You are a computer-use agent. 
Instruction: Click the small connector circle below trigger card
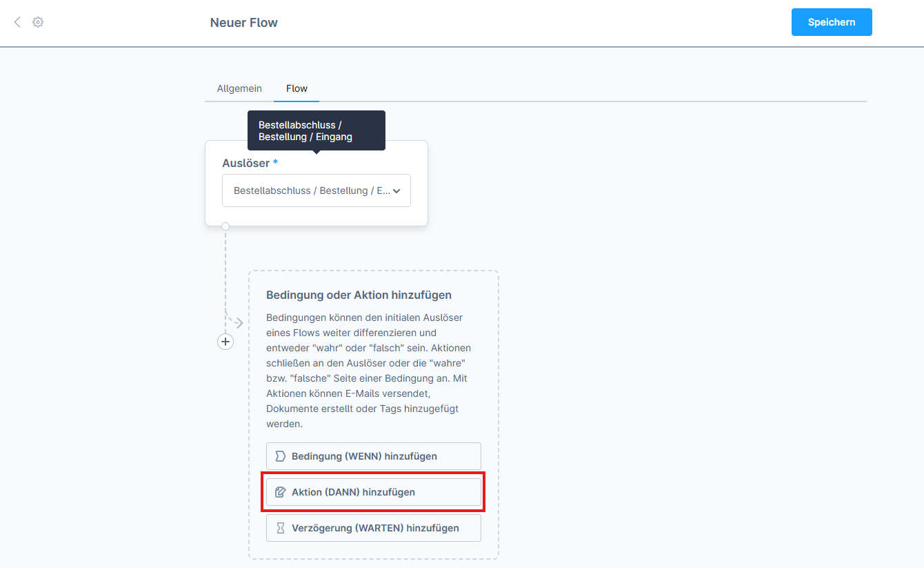point(225,226)
